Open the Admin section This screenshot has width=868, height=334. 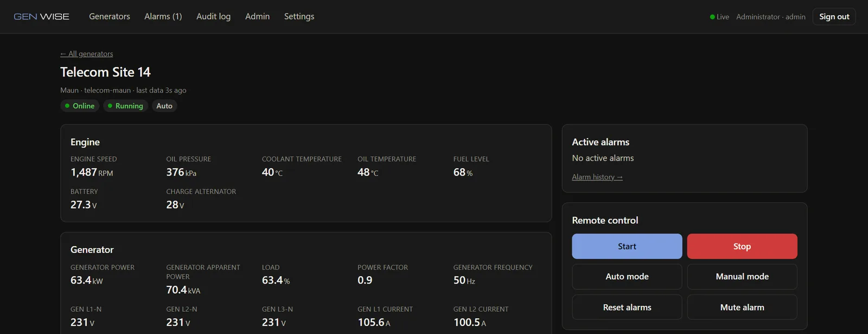257,16
